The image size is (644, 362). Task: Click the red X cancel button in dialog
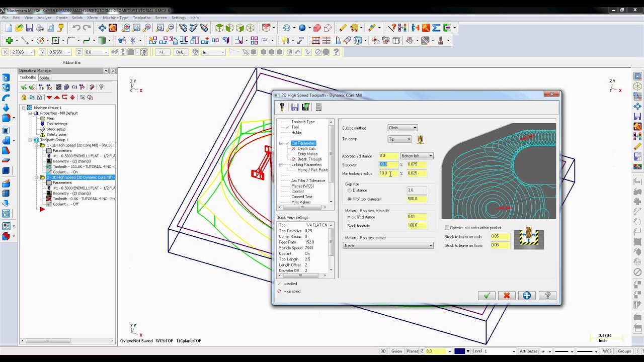507,296
